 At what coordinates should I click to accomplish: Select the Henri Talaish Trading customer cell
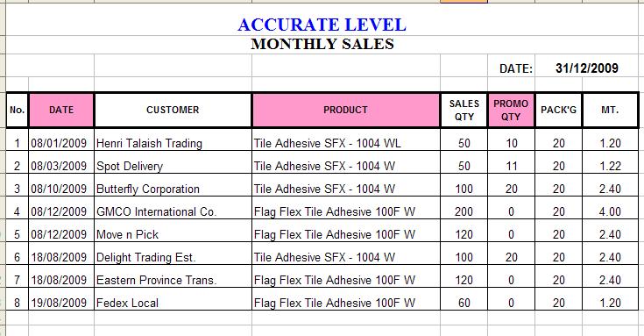tap(173, 143)
